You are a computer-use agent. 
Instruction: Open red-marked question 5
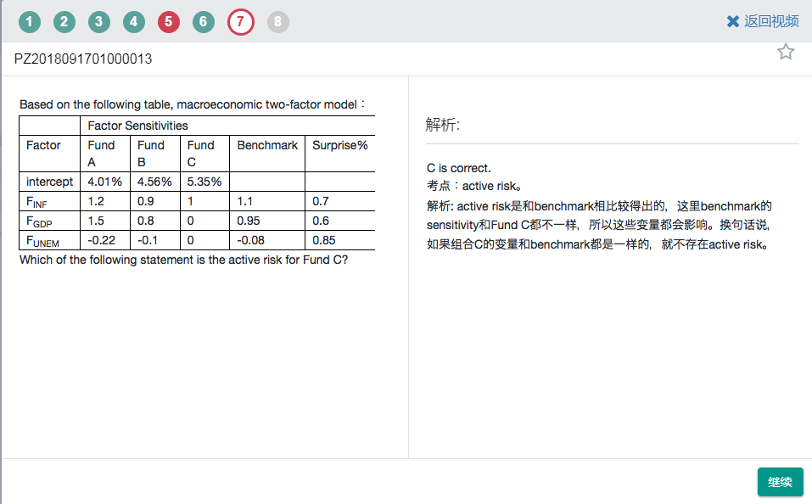169,22
